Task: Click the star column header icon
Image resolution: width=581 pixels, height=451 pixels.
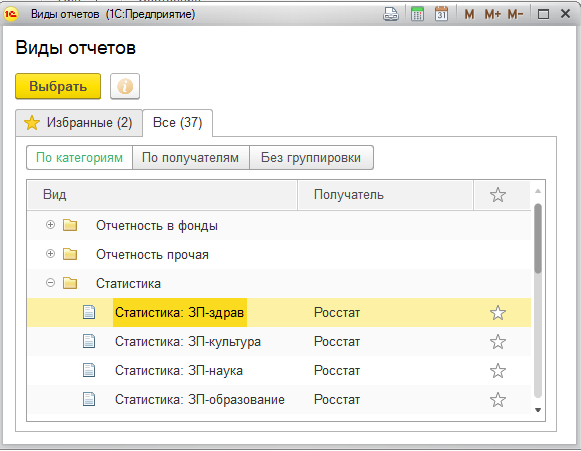Action: [498, 195]
